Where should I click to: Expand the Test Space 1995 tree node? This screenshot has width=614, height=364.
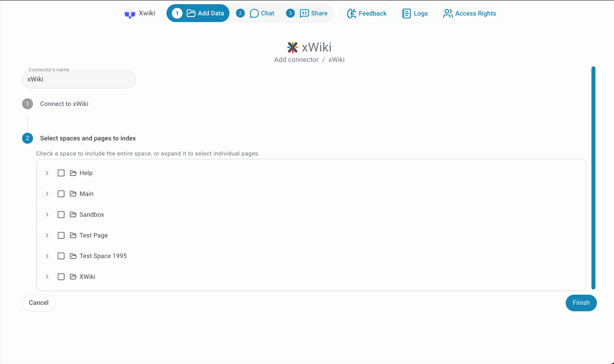pos(47,256)
